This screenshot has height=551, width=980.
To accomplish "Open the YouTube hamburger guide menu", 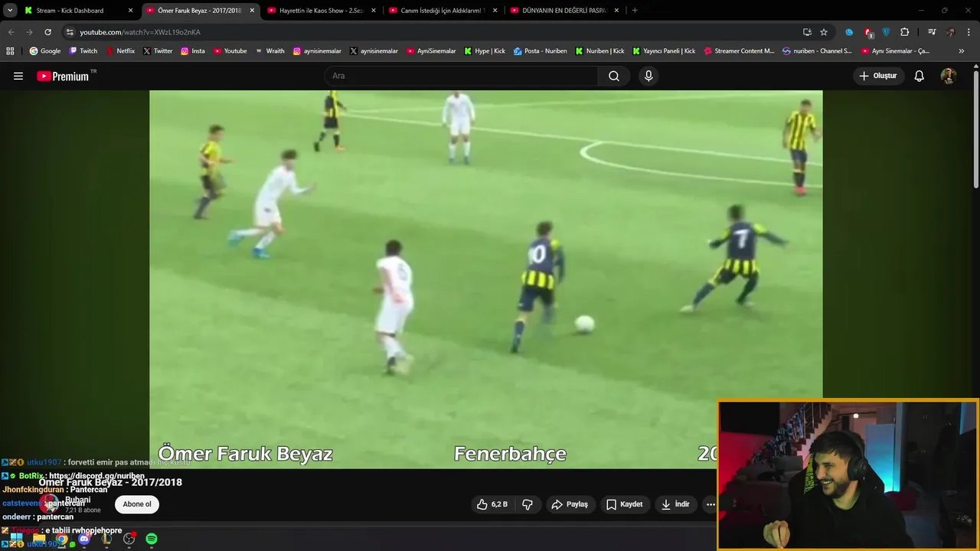I will point(18,76).
